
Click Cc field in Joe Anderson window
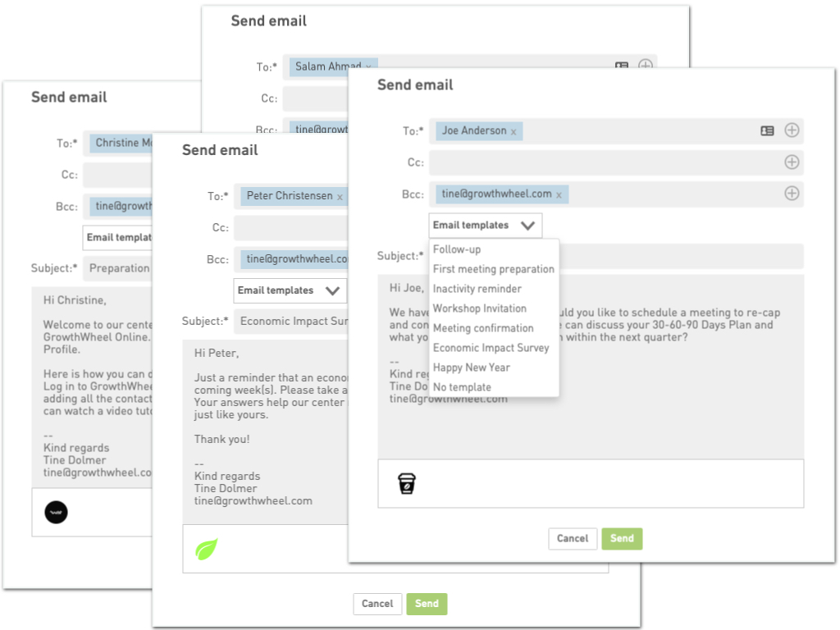tap(616, 162)
